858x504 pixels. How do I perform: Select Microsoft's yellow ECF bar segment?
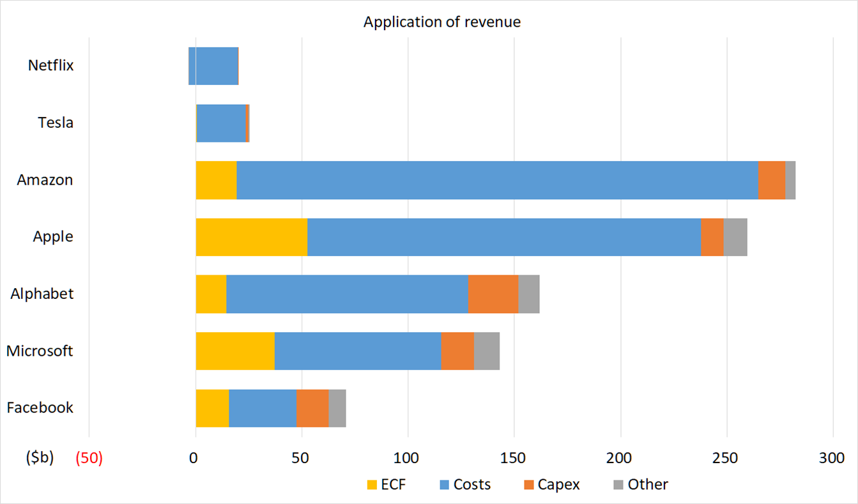coord(235,351)
